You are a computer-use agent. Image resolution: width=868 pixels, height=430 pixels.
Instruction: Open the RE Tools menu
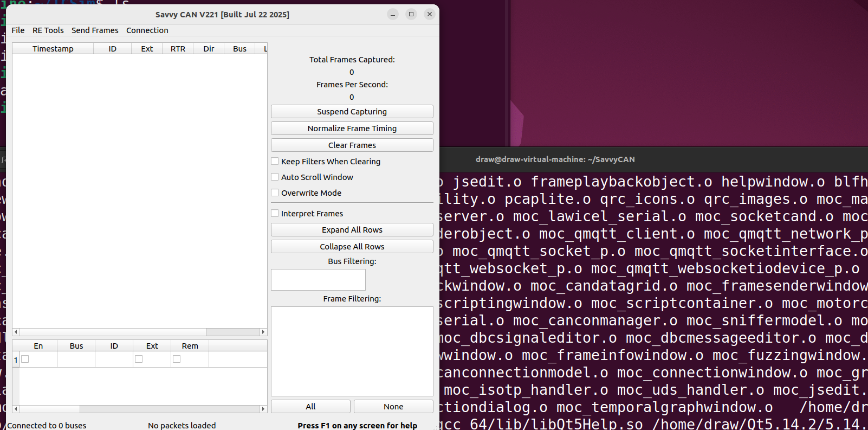click(48, 30)
